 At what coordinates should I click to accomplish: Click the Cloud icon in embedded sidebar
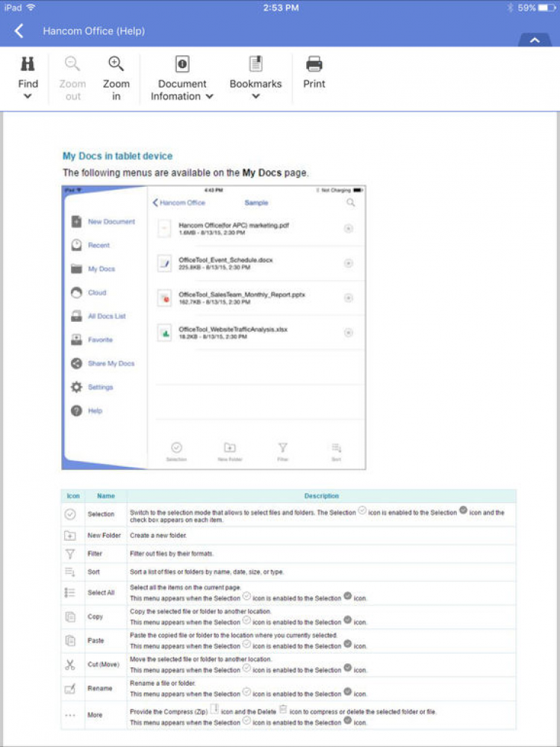coord(76,293)
